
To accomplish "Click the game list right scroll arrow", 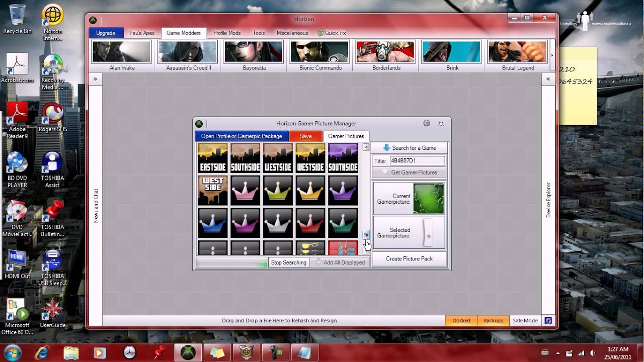I will click(552, 55).
